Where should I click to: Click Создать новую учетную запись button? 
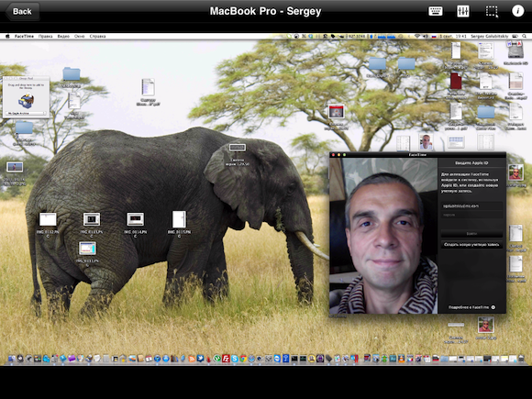pyautogui.click(x=471, y=244)
